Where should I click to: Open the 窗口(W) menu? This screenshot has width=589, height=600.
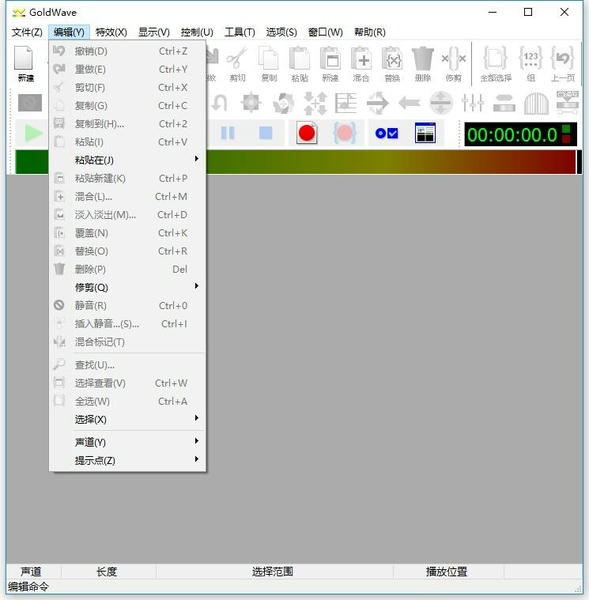coord(325,32)
